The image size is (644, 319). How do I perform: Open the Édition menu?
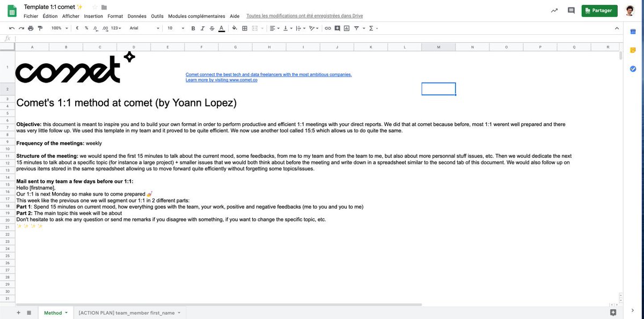[x=50, y=16]
